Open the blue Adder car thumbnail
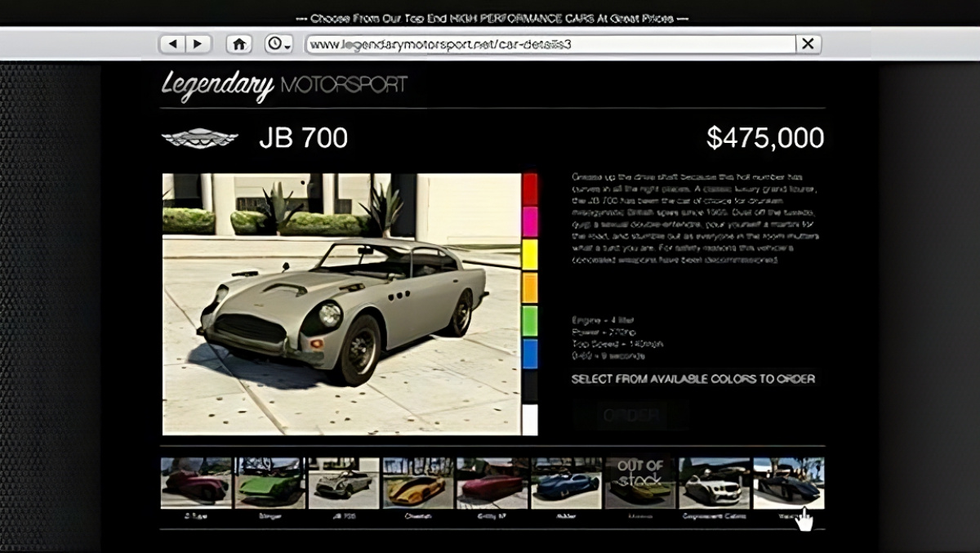This screenshot has width=980, height=553. click(x=566, y=483)
